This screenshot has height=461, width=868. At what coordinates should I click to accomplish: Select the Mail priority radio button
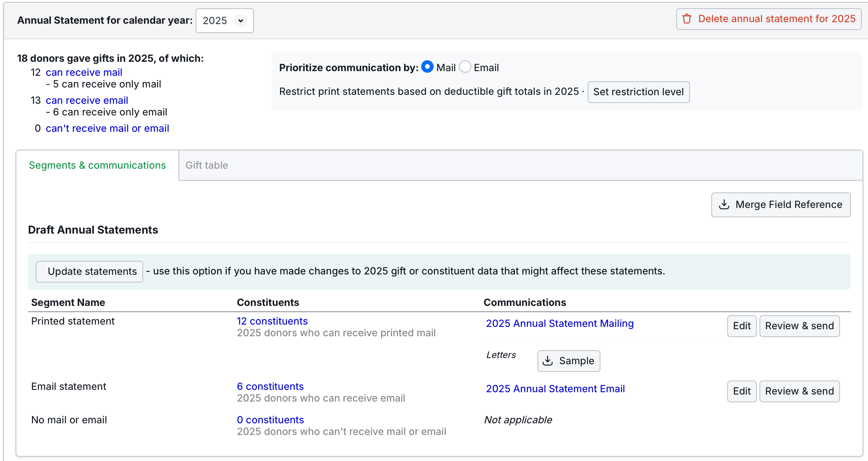(x=427, y=67)
